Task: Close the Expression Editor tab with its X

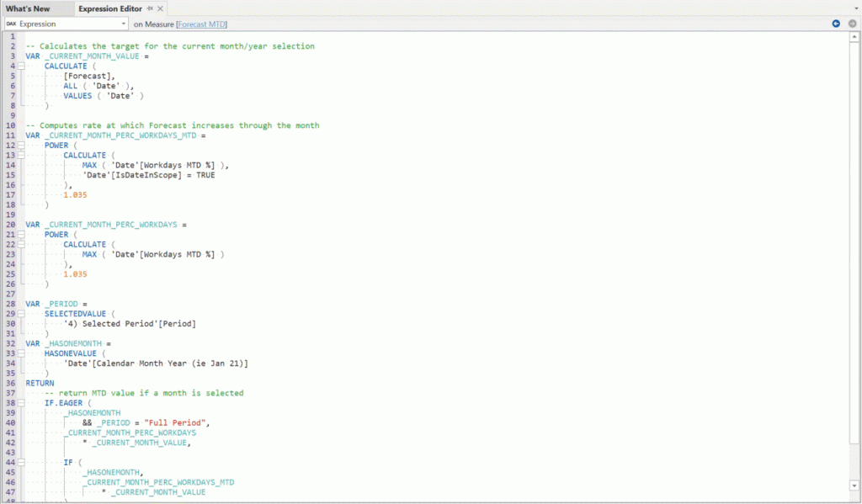Action: click(160, 8)
